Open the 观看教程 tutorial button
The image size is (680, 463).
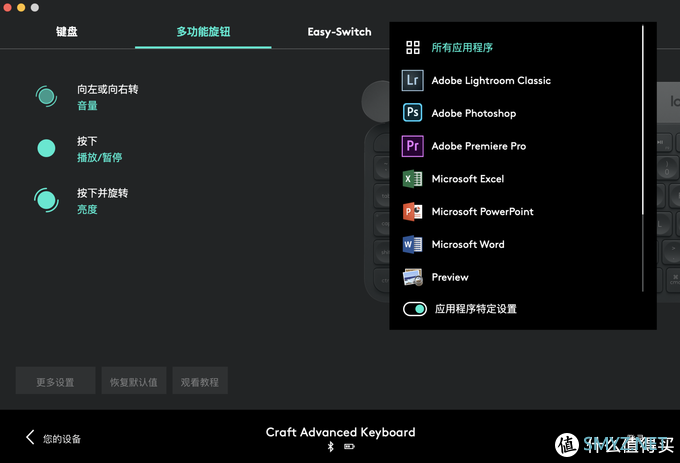point(200,381)
